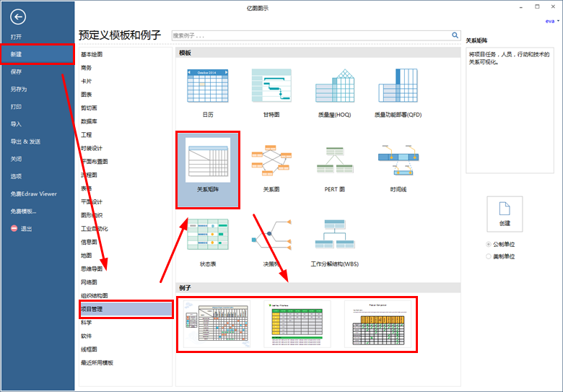Click the search magnifier icon
The height and width of the screenshot is (392, 563).
[x=455, y=35]
